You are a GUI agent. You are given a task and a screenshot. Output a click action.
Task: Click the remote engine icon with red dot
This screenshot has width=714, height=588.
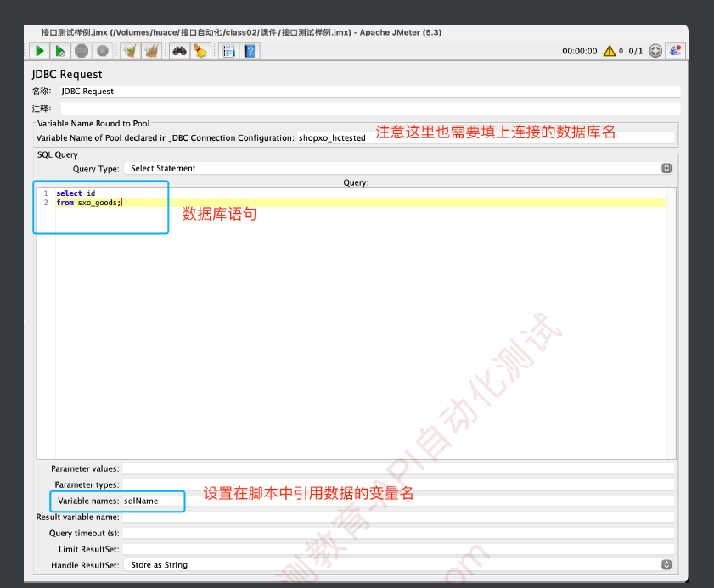click(675, 51)
